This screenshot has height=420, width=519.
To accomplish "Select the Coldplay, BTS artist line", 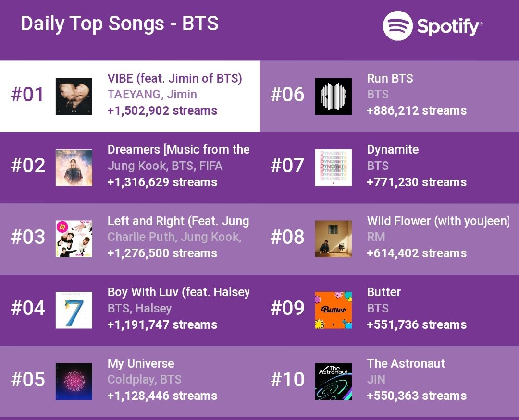I will point(145,379).
